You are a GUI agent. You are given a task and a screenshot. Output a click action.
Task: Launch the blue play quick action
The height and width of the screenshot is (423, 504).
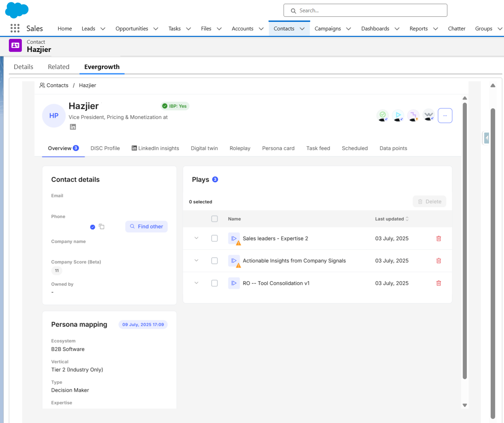pyautogui.click(x=398, y=116)
